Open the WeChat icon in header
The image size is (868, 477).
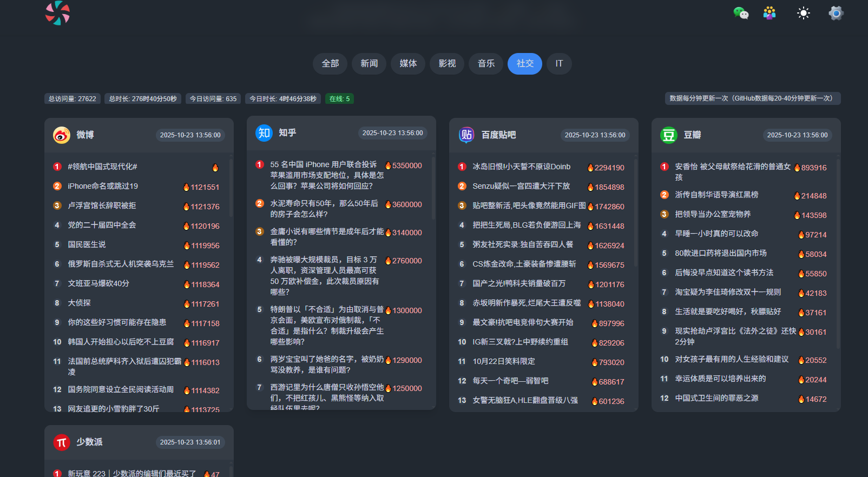click(x=740, y=13)
